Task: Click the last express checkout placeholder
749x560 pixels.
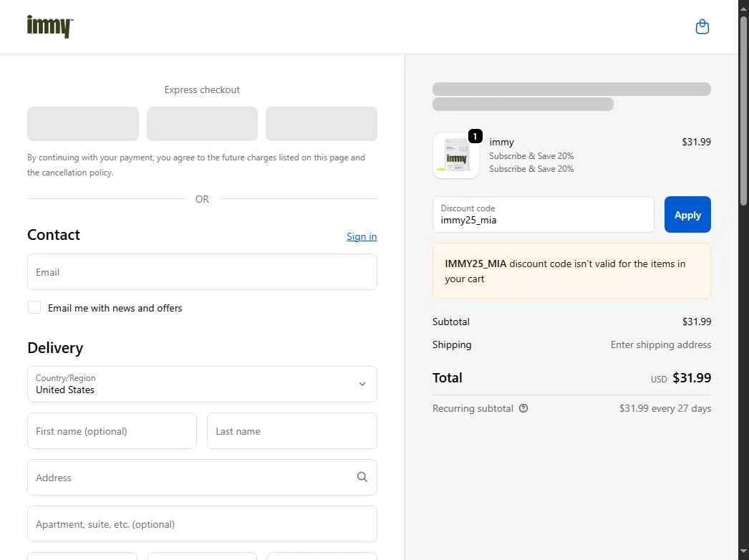Action: point(322,124)
